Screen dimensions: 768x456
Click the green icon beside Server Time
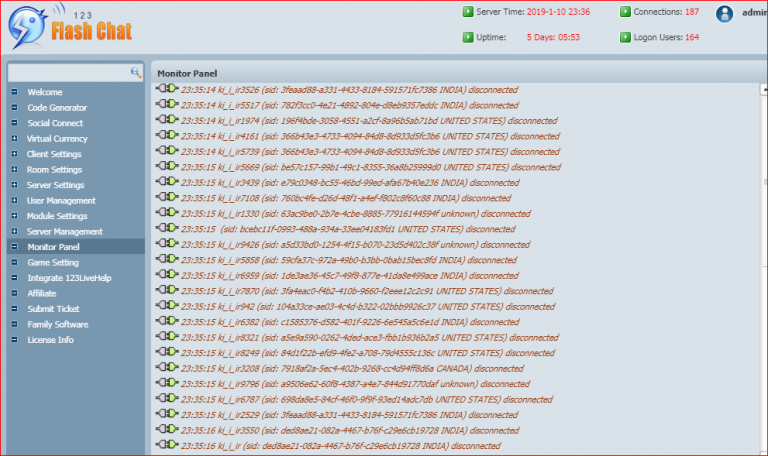click(x=468, y=11)
